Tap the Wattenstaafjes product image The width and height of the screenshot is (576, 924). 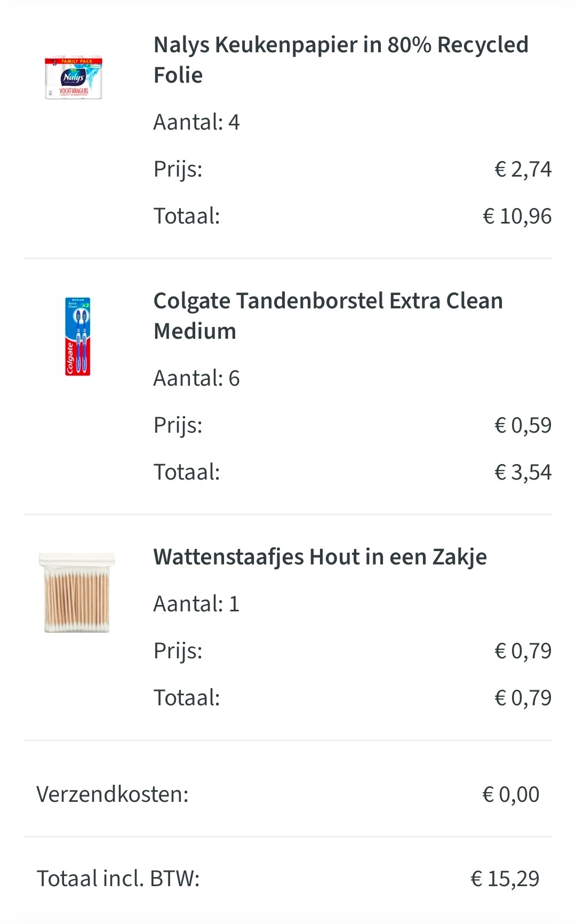coord(77,593)
